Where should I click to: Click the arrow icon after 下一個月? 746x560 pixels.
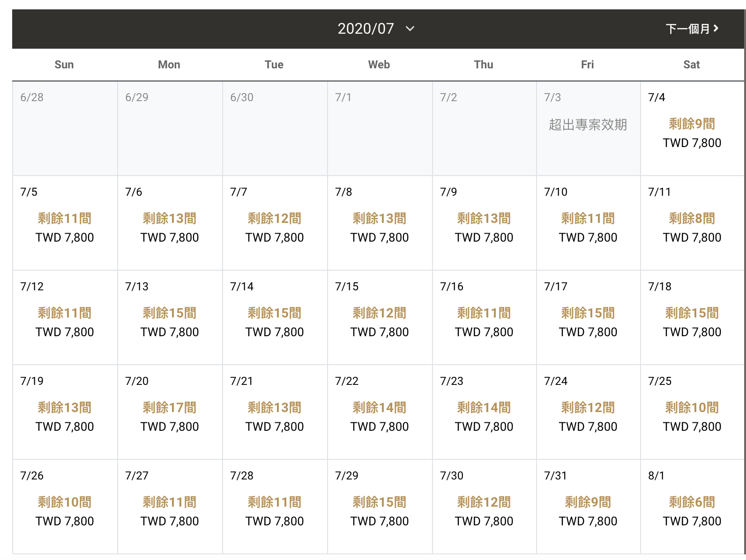(x=716, y=29)
